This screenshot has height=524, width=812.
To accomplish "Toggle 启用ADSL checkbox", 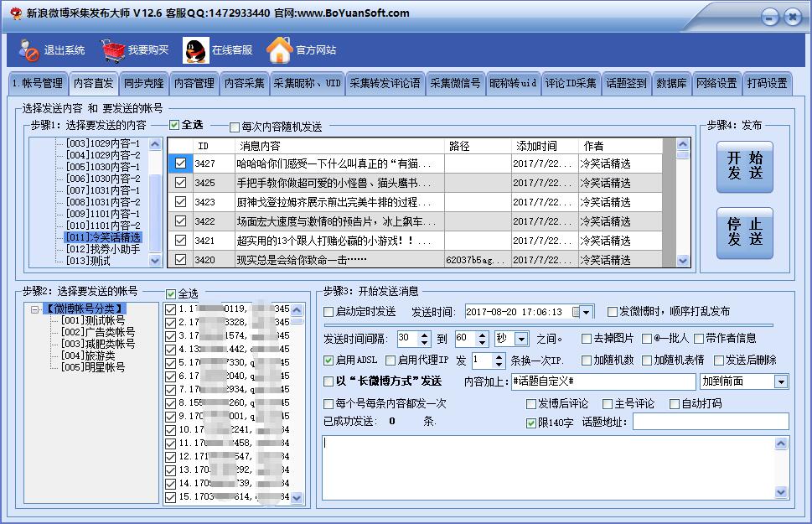I will [x=328, y=361].
